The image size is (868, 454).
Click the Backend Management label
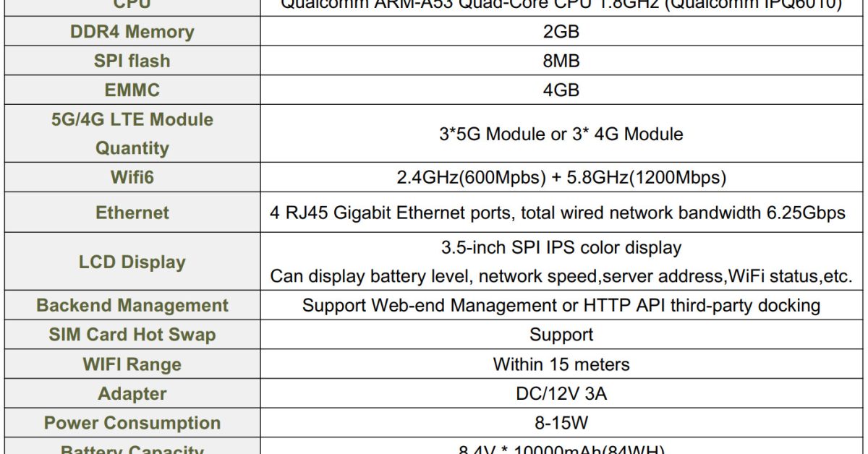(132, 305)
